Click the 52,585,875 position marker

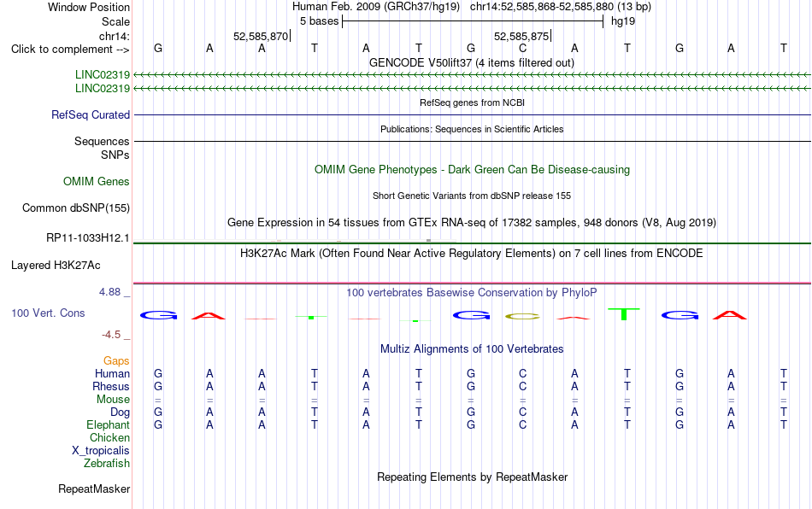tap(521, 36)
